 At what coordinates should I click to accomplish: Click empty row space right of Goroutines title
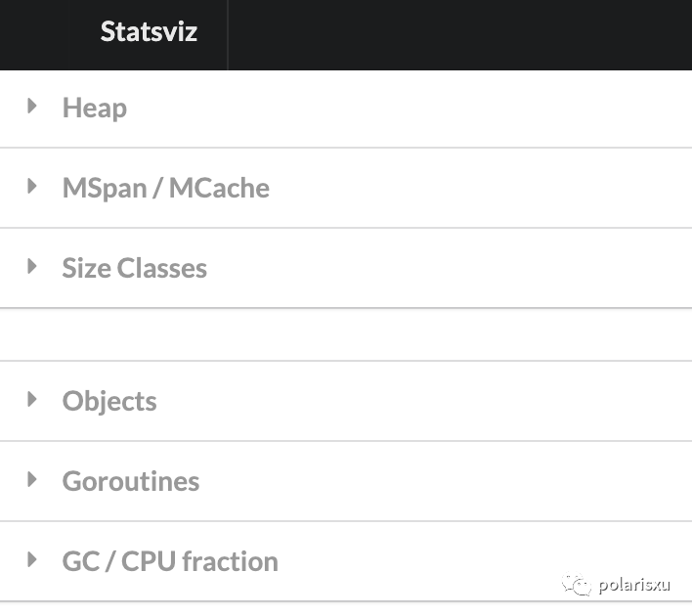[x=440, y=481]
